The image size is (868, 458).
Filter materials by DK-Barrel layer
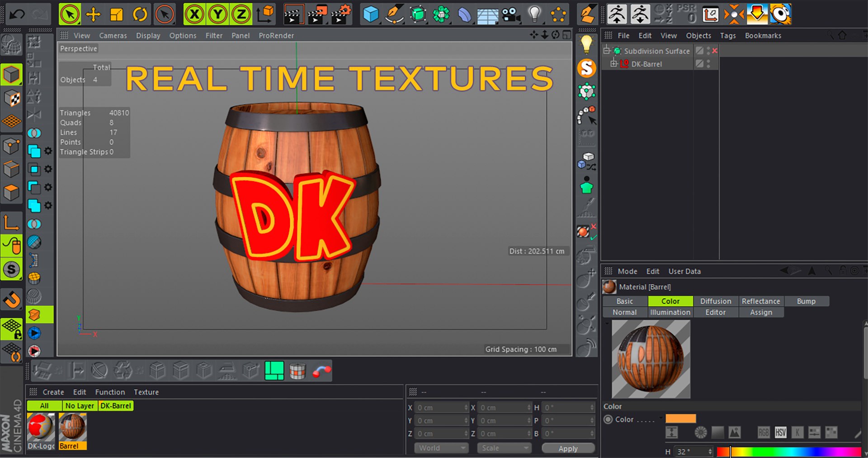coord(116,406)
